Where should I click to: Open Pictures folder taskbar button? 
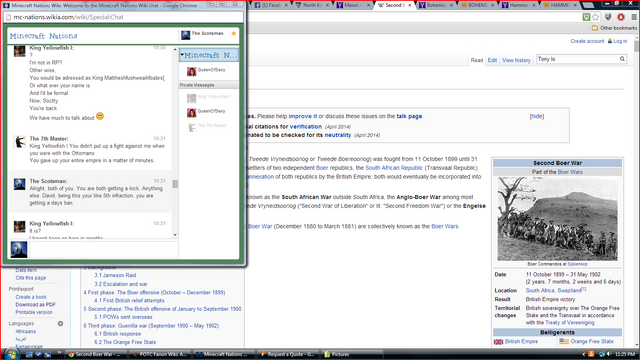[x=353, y=354]
